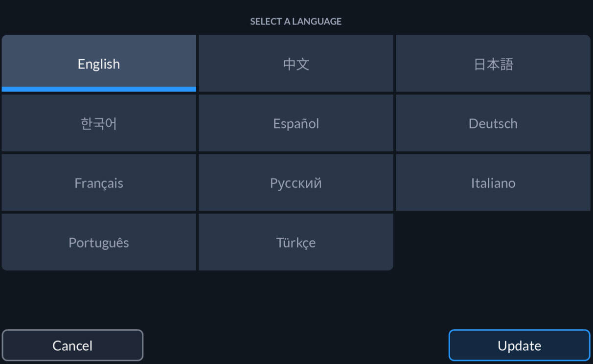This screenshot has width=593, height=364.
Task: Choose Español as the language
Action: point(296,123)
